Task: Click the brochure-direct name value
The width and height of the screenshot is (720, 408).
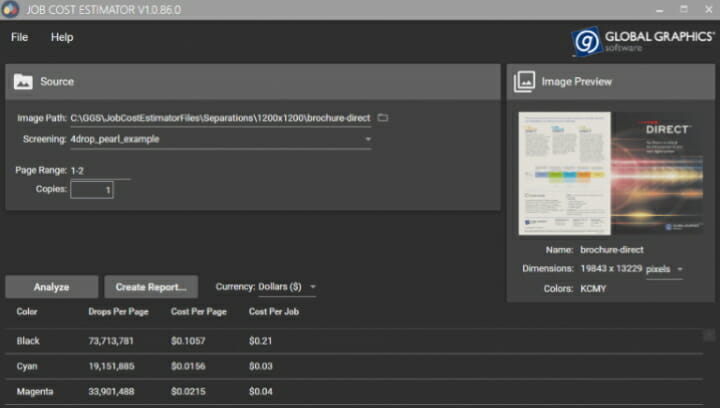Action: tap(612, 250)
